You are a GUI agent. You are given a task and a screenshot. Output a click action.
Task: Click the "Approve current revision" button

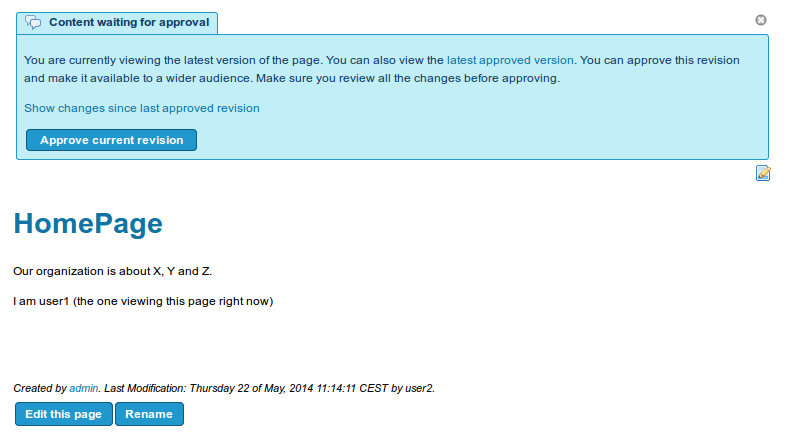click(111, 140)
